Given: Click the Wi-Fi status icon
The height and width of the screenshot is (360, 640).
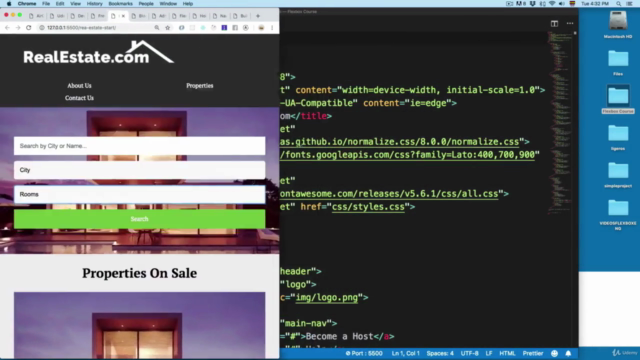Looking at the screenshot, I should [552, 4].
